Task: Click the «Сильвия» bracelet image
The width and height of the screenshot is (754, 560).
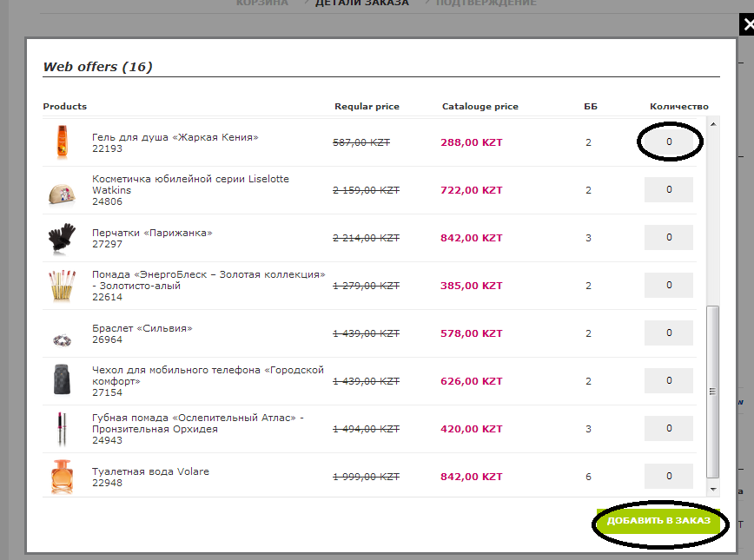Action: point(62,340)
